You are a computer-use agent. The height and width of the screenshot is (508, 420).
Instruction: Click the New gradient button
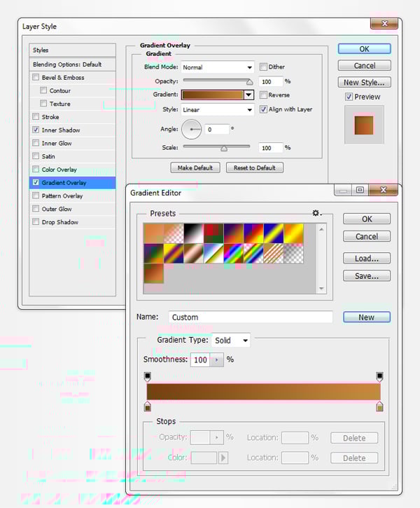tap(366, 317)
